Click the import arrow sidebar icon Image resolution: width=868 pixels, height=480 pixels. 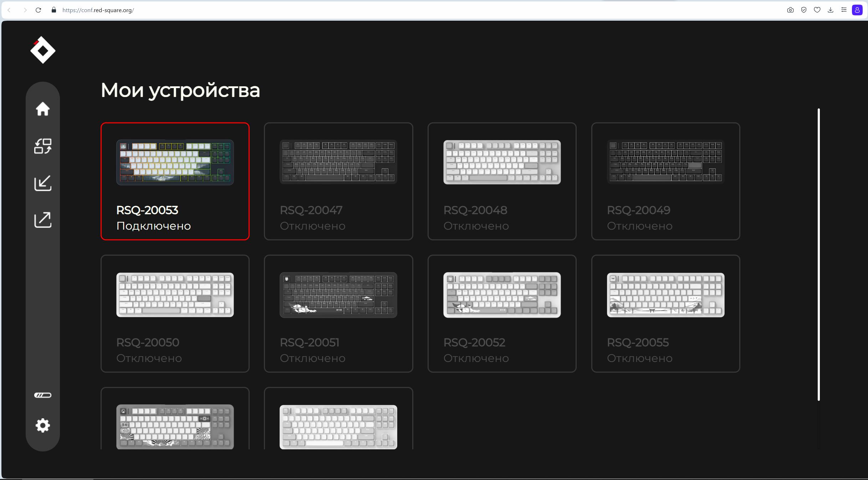43,183
